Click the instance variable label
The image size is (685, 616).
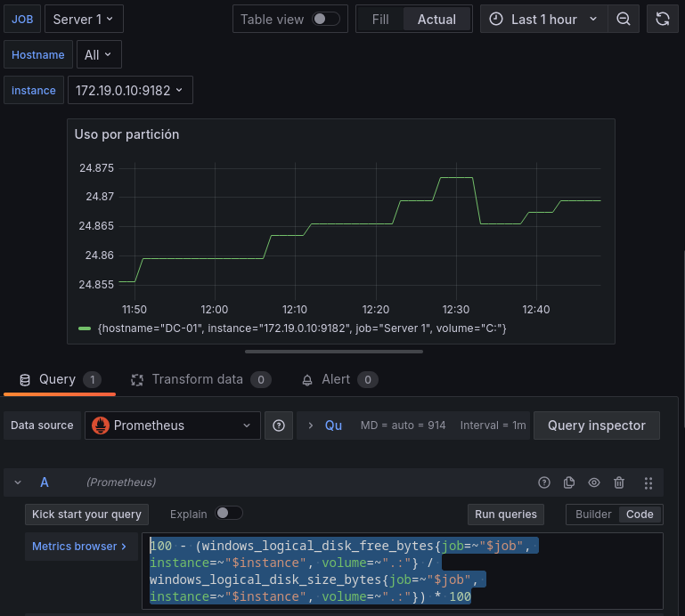[x=34, y=91]
